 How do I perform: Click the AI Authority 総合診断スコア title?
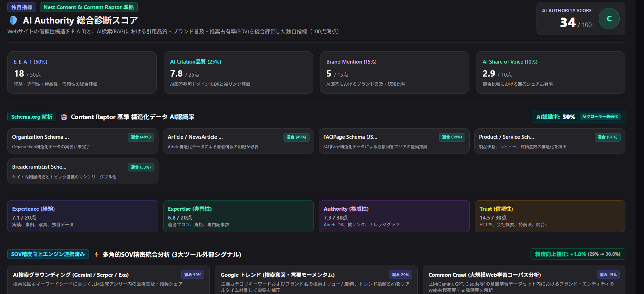click(80, 20)
